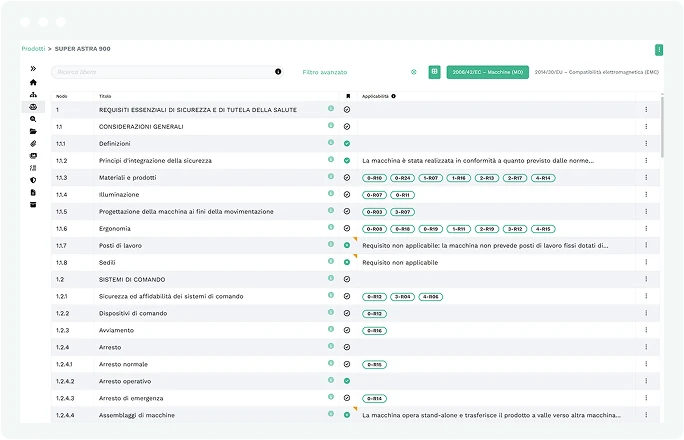
Task: Click the info icon inside the search field
Action: 278,72
